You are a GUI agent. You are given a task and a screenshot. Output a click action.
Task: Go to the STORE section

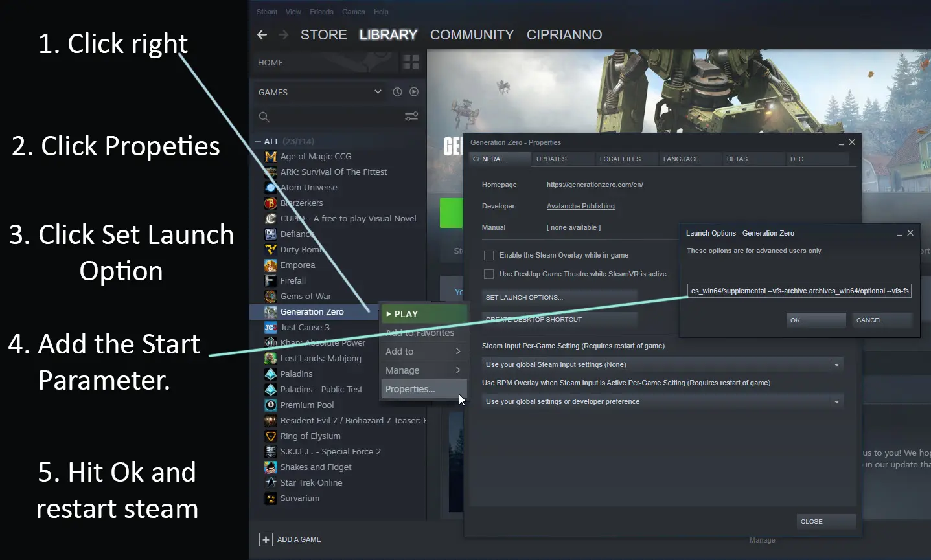[323, 35]
